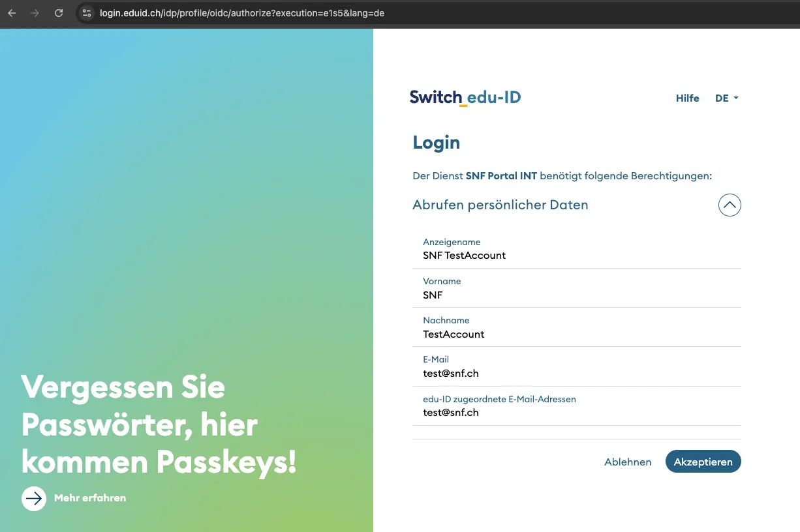Viewport: 800px width, 532px height.
Task: Click the browser back navigation arrow
Action: click(11, 13)
